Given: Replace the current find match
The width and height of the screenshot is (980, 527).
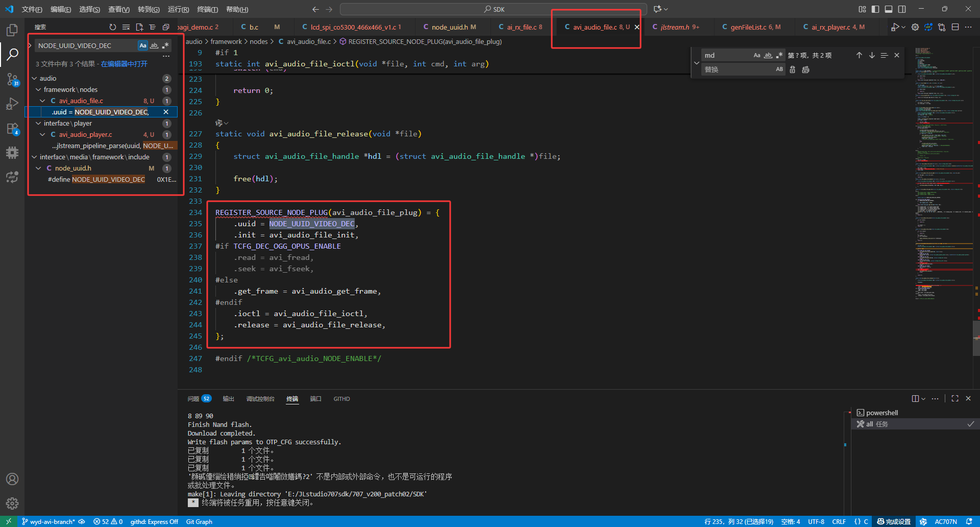Looking at the screenshot, I should pyautogui.click(x=793, y=69).
